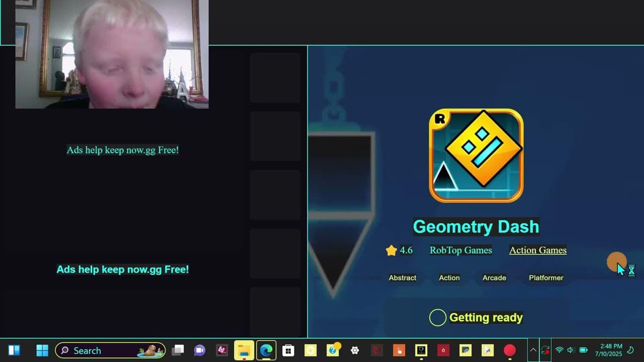Viewport: 644px width, 362px height.
Task: Open the Windows widgets panel
Action: 14,350
